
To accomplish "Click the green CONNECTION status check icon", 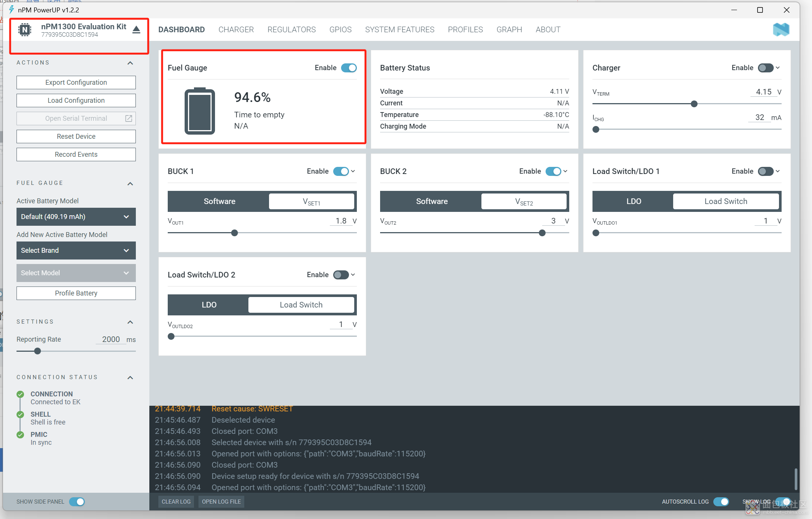I will 20,394.
